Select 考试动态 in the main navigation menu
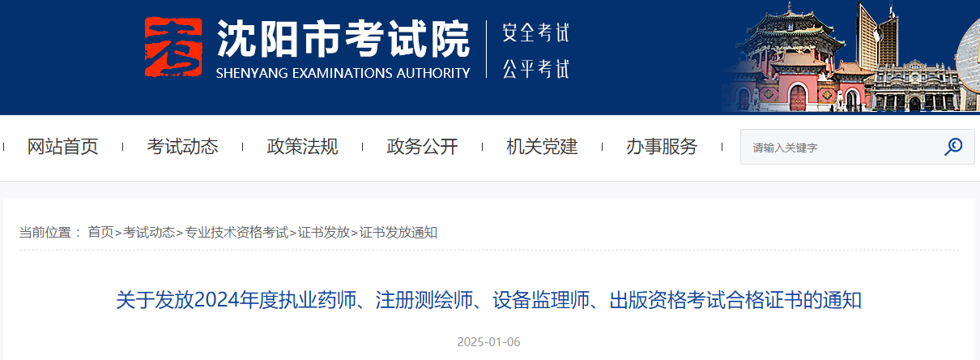The image size is (980, 360). pos(182,147)
